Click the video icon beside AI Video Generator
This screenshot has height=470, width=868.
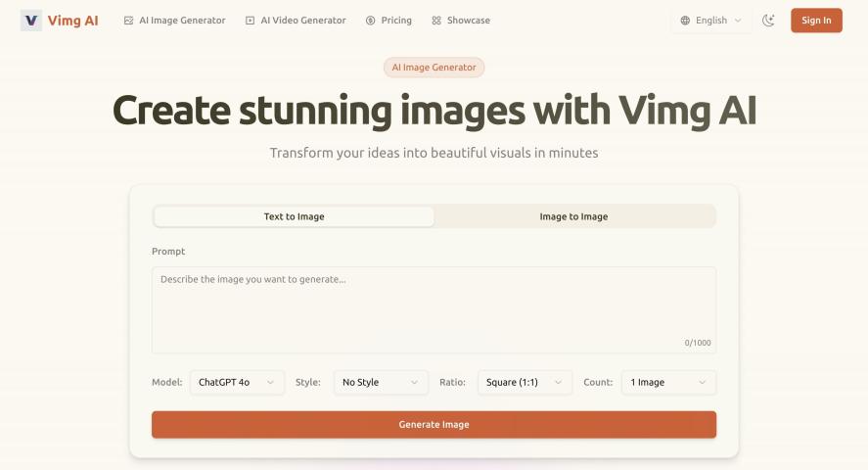pyautogui.click(x=251, y=21)
